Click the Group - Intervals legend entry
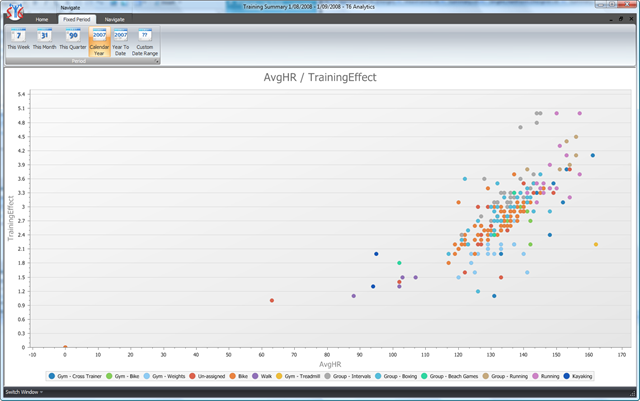 click(347, 376)
